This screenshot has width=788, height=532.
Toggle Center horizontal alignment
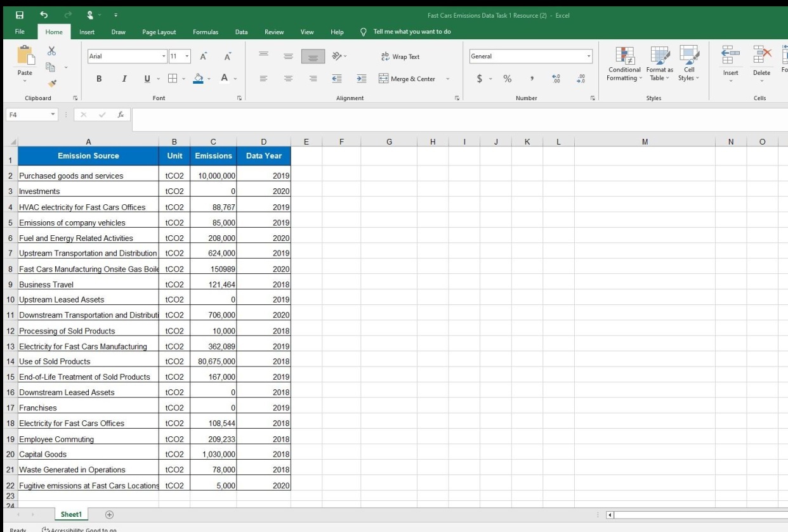pyautogui.click(x=287, y=79)
